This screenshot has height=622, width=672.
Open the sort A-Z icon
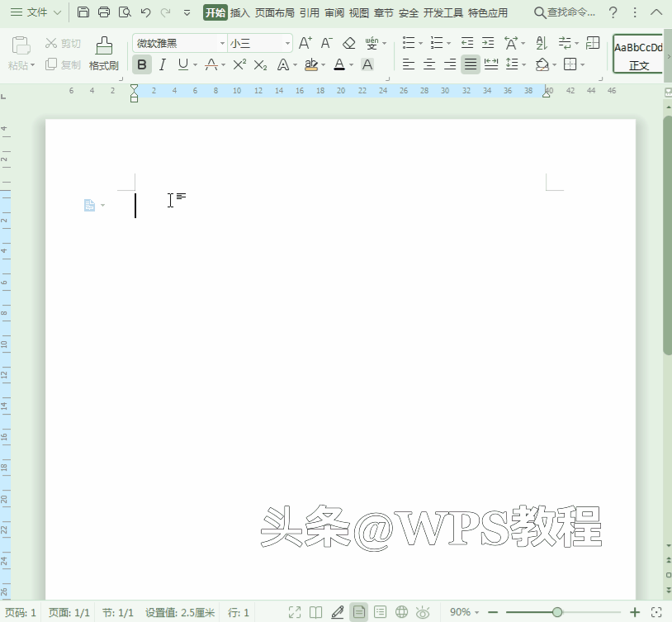tap(542, 43)
